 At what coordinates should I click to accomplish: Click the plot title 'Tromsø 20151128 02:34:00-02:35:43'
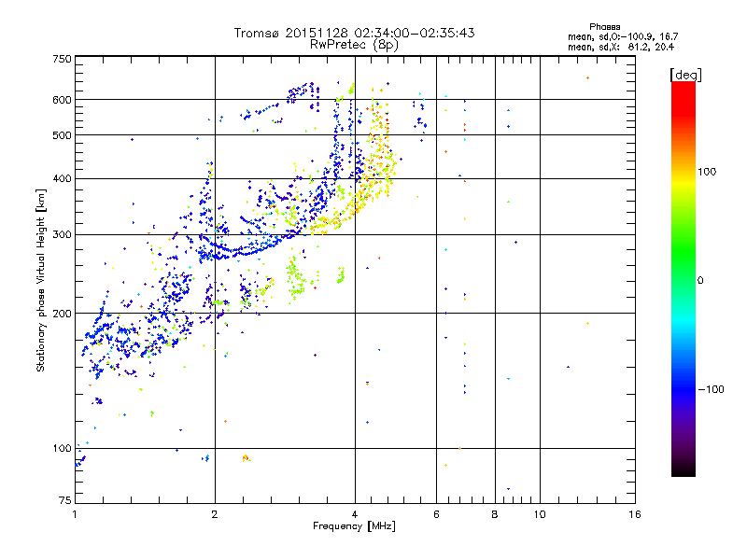pos(354,33)
